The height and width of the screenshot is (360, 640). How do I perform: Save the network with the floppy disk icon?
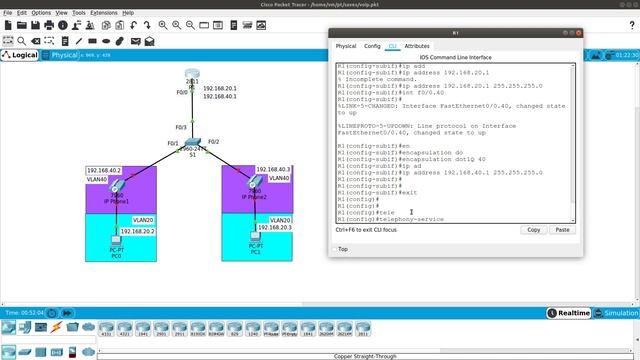point(36,25)
